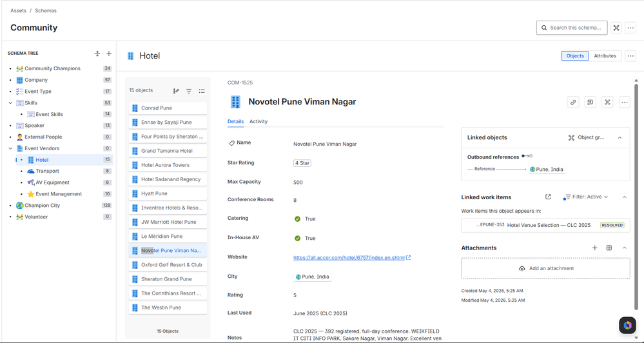This screenshot has width=644, height=343.
Task: Select Le Méridien Pune object
Action: click(168, 236)
